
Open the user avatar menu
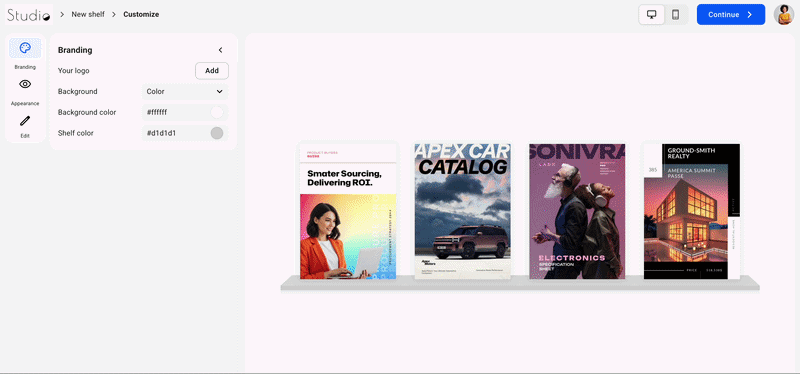pyautogui.click(x=784, y=14)
